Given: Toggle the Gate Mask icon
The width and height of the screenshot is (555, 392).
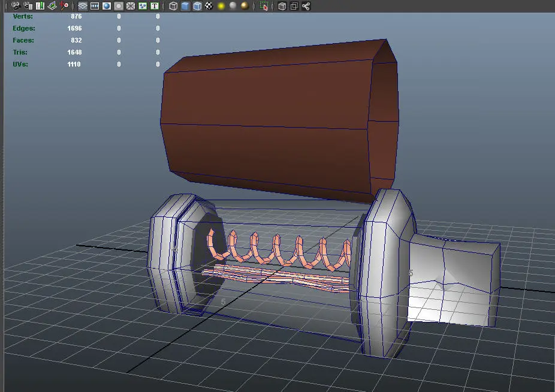Looking at the screenshot, I should click(x=119, y=6).
